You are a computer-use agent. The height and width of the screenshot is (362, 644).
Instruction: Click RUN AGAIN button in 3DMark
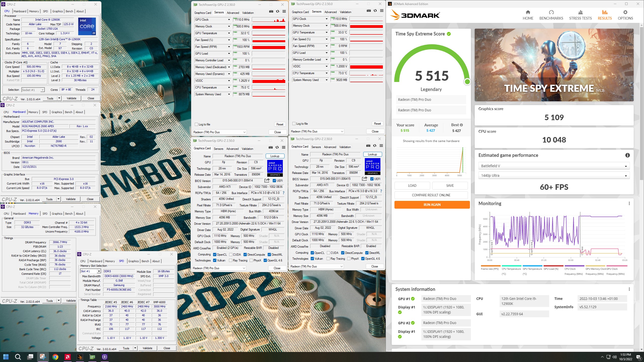pos(432,205)
